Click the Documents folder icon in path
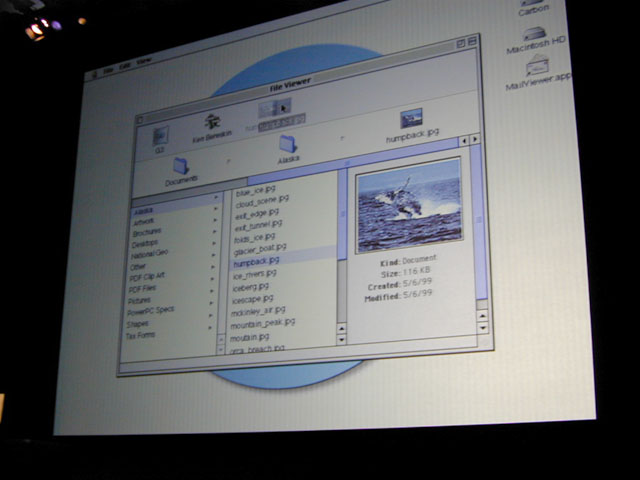 tap(181, 167)
